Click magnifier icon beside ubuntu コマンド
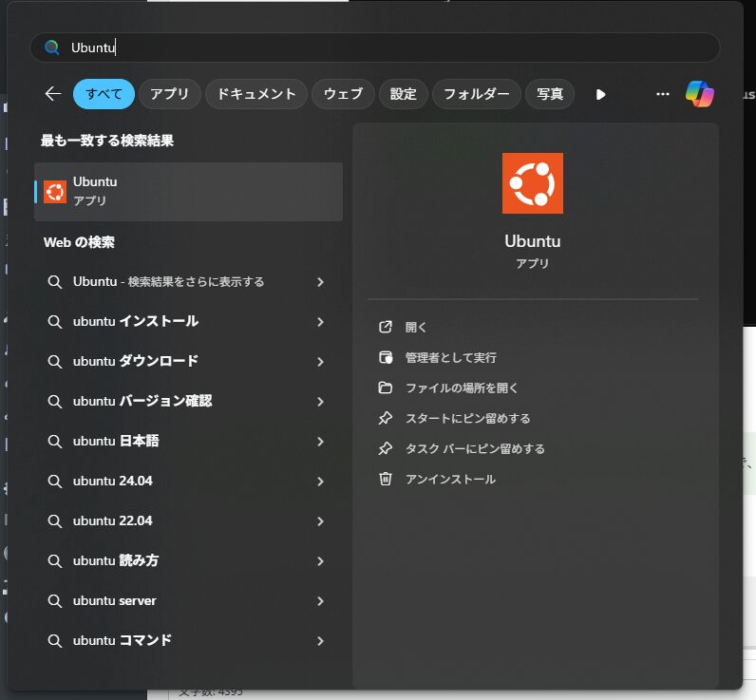The height and width of the screenshot is (700, 756). [x=55, y=641]
